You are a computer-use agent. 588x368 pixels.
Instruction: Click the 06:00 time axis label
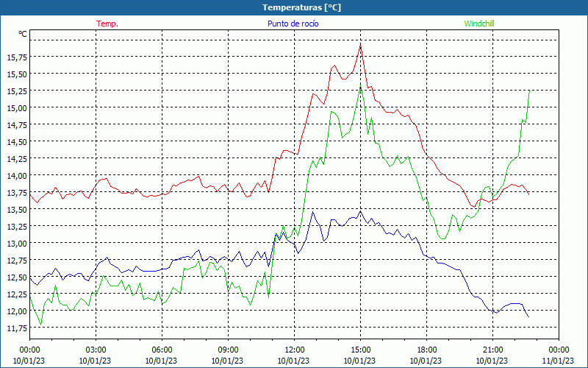(x=162, y=350)
